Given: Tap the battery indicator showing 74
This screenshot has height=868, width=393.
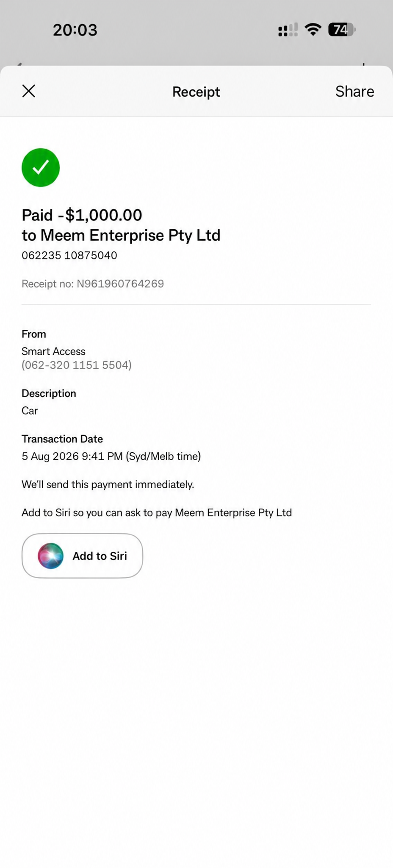Looking at the screenshot, I should coord(342,30).
